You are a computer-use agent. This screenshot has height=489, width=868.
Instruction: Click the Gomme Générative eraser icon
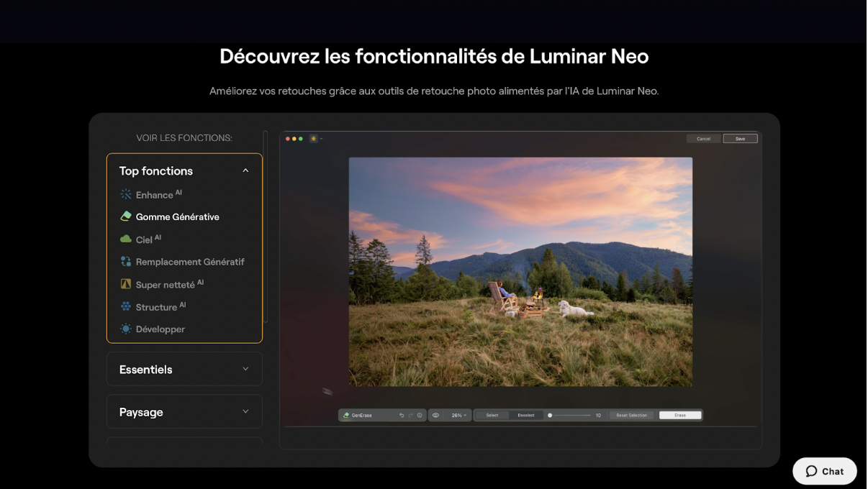pyautogui.click(x=126, y=216)
